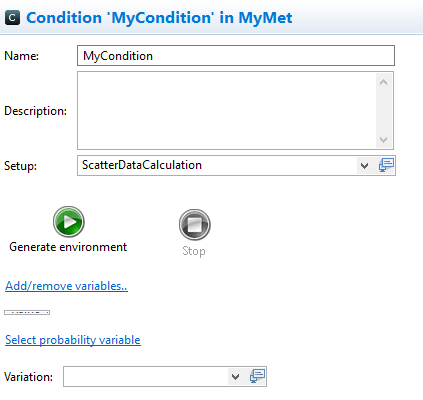The width and height of the screenshot is (423, 400).
Task: Click the grey Stop icon
Action: pos(195,225)
